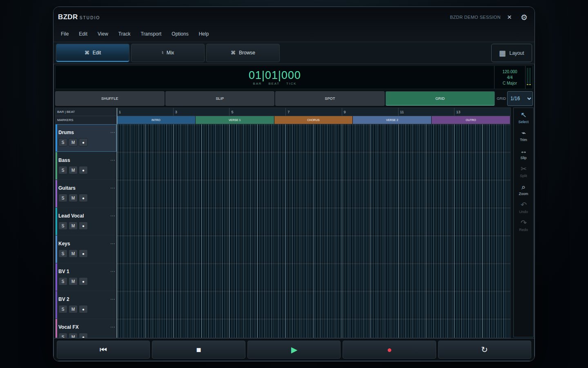Open Keys track options dots

pos(113,244)
